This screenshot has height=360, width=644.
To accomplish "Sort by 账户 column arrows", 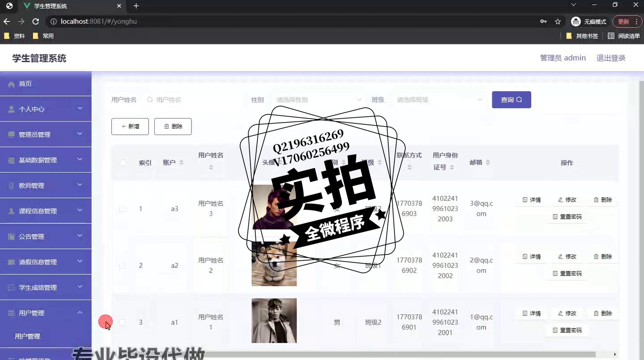I will coord(181,163).
